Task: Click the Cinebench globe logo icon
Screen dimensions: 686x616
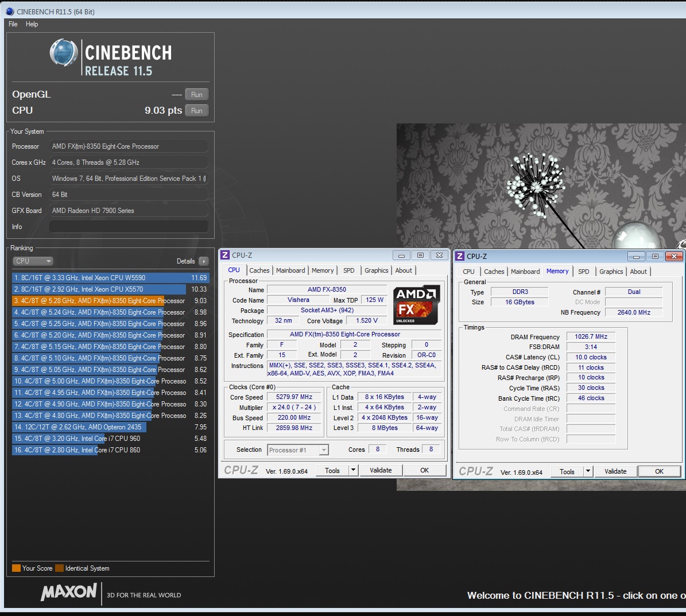Action: pos(64,53)
